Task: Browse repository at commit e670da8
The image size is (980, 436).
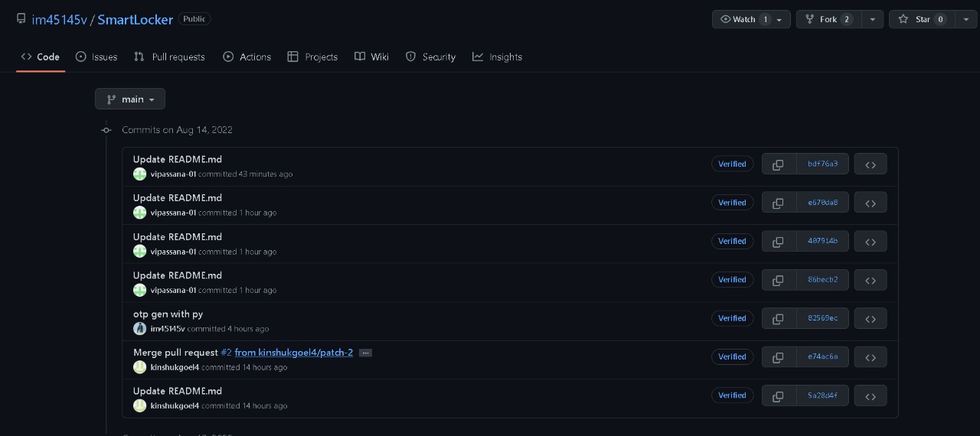Action: (871, 203)
